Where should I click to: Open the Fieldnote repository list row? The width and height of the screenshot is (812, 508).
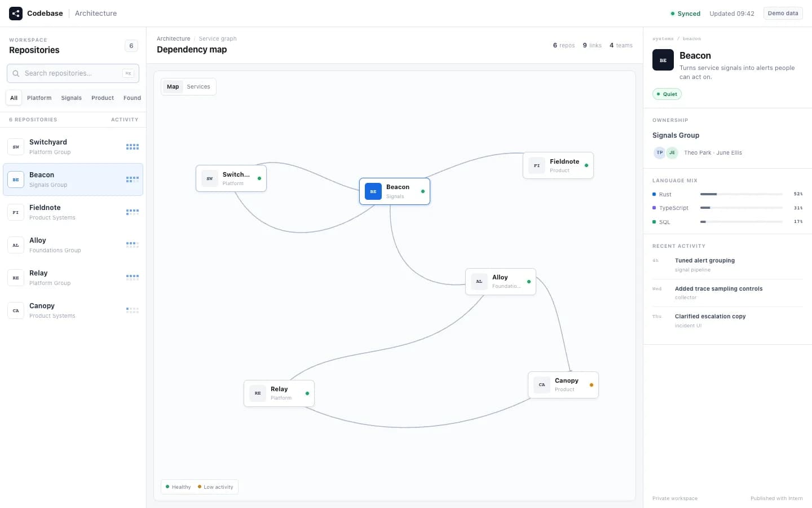(73, 212)
